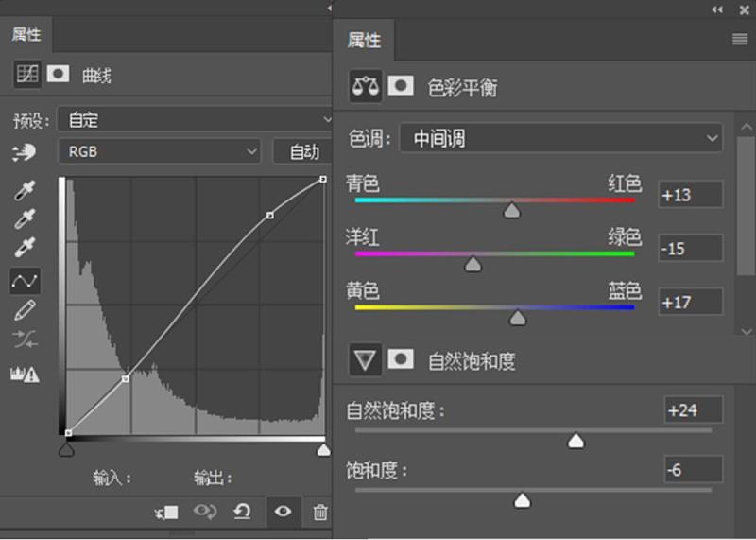Click the Color Balance layer mask icon
The width and height of the screenshot is (756, 540).
coord(401,86)
